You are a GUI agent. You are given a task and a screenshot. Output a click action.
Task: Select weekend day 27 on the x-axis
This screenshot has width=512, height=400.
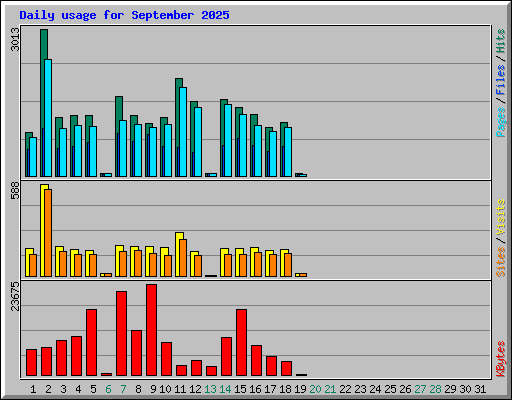[x=420, y=389]
